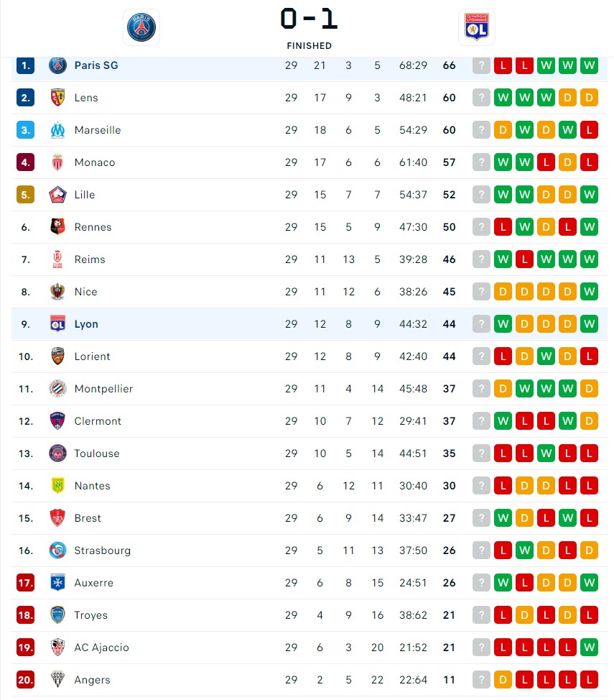Open the AC Ajaccio team link
This screenshot has height=700, width=614.
(101, 648)
